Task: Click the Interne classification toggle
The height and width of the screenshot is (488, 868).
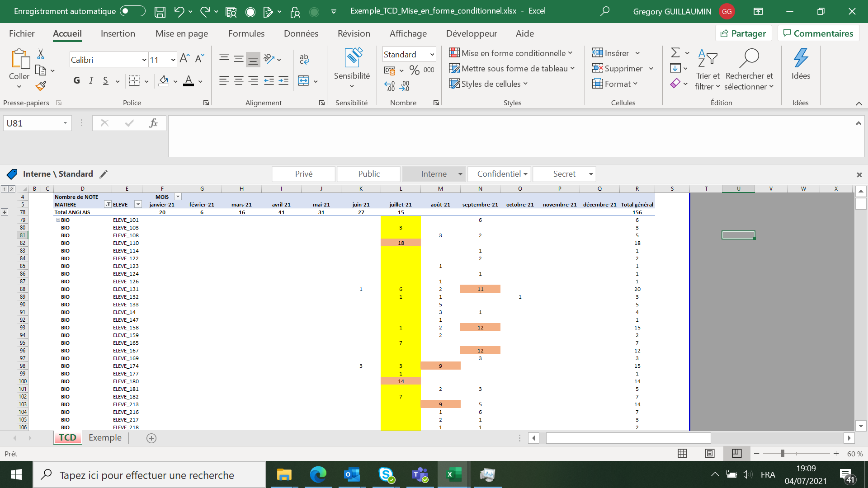Action: (x=434, y=174)
